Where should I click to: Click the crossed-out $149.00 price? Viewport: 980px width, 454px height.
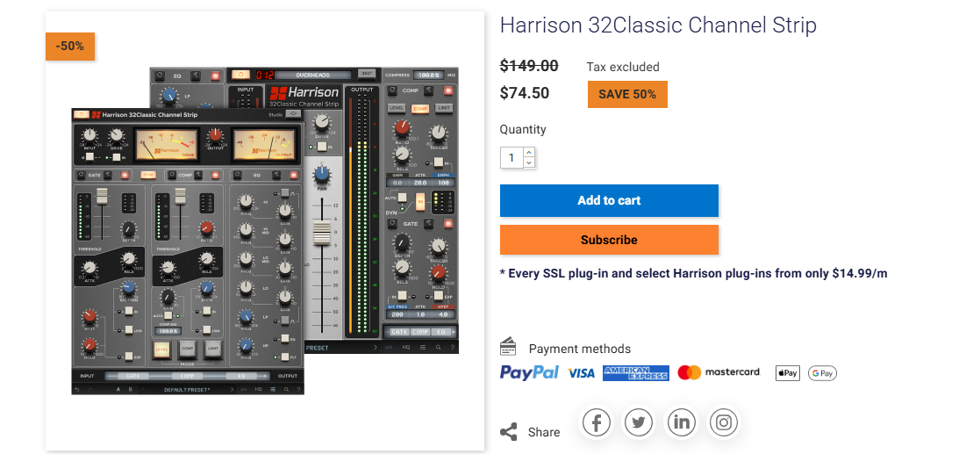pos(529,66)
